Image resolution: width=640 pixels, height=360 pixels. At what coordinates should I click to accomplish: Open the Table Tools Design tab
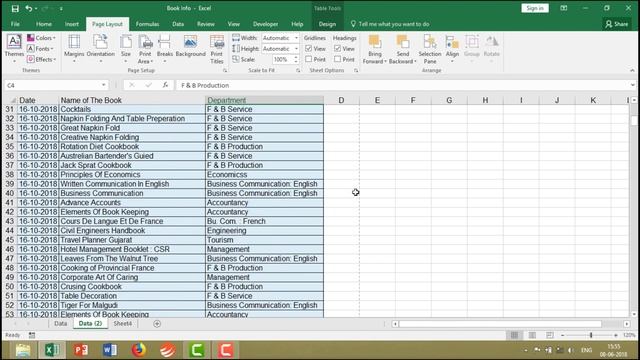click(x=327, y=24)
